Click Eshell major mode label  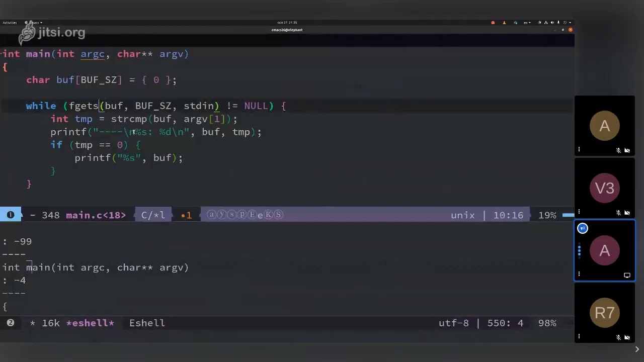[147, 323]
